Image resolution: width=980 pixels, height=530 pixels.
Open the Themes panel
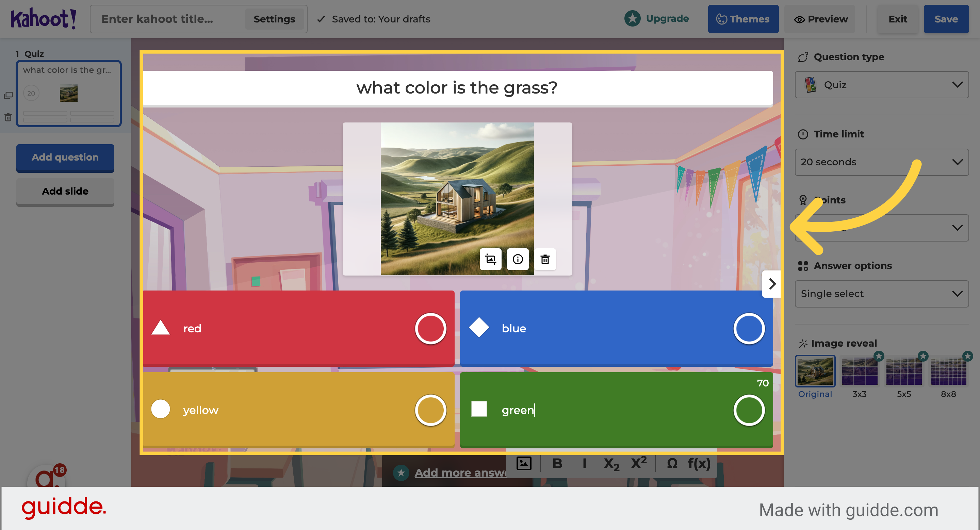click(x=743, y=19)
